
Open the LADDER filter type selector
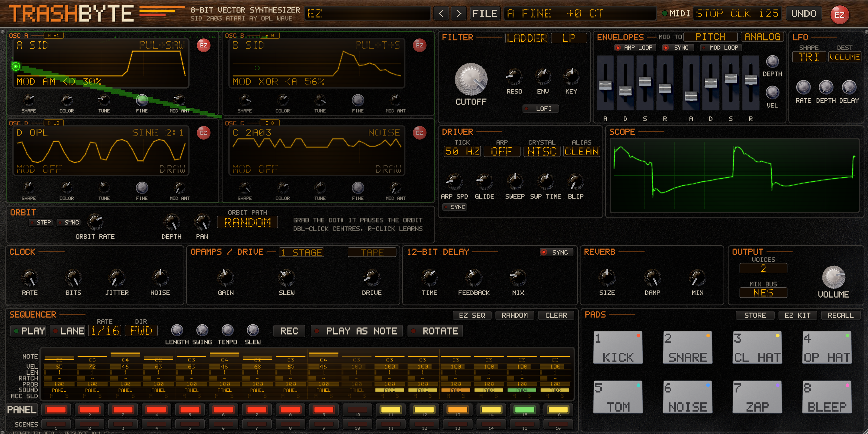pyautogui.click(x=527, y=38)
